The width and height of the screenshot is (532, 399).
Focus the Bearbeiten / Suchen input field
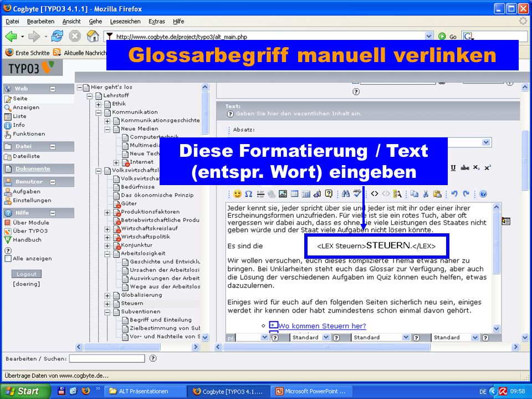tap(107, 359)
